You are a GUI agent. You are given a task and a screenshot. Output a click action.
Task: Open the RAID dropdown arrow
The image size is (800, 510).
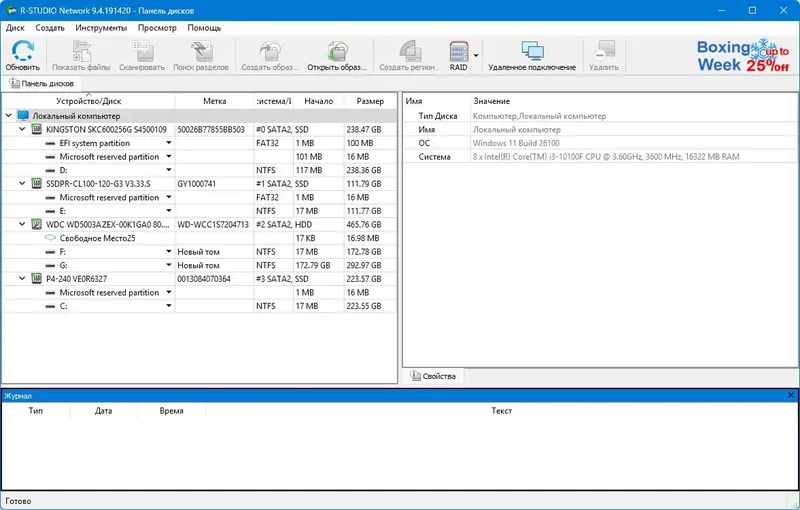[x=476, y=55]
